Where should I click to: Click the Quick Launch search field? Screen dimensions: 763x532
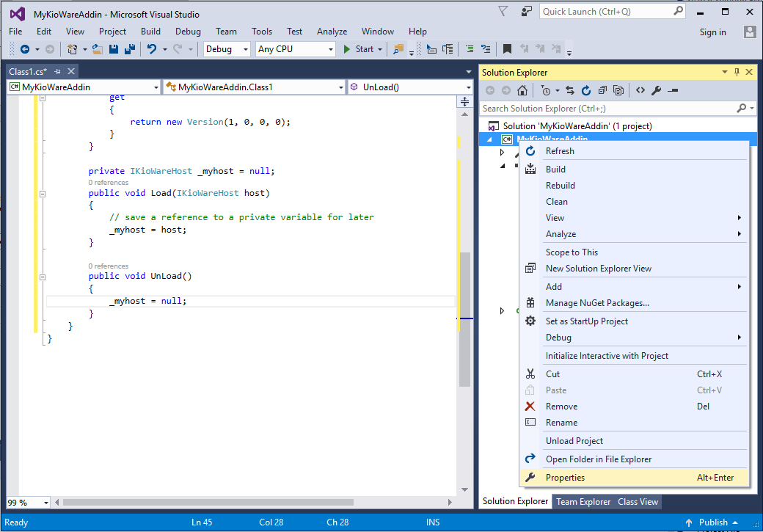(x=606, y=11)
